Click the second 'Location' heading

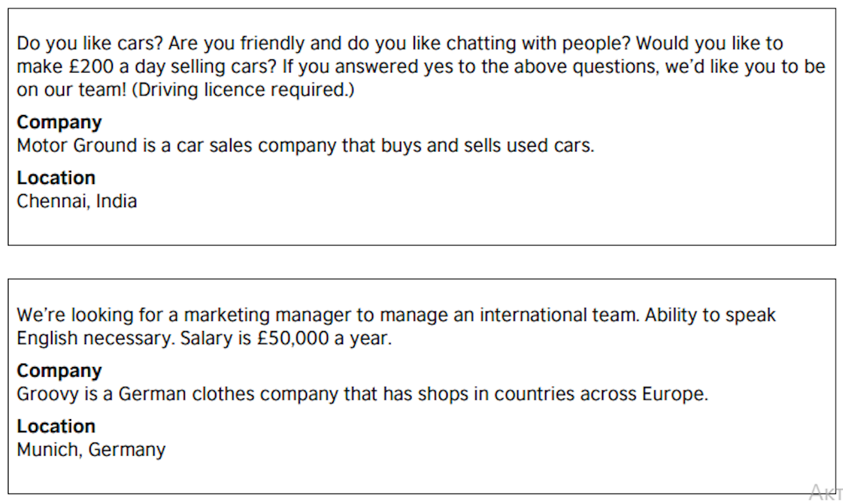tap(56, 426)
